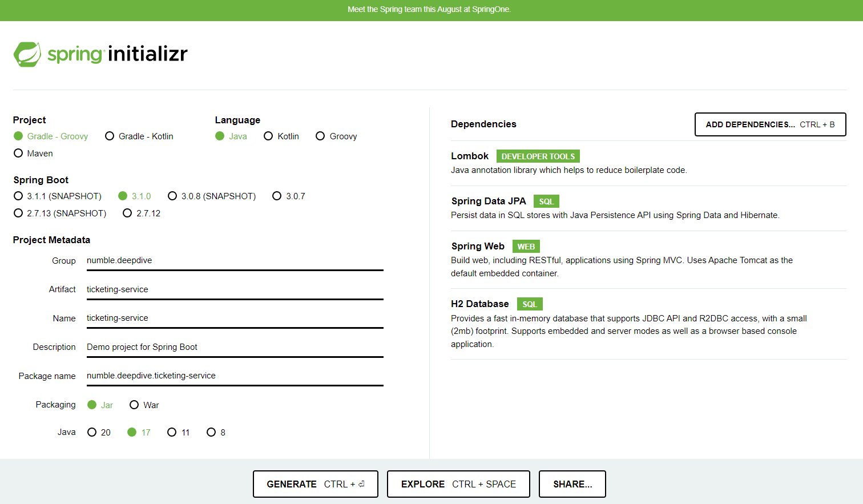This screenshot has width=863, height=504.
Task: Select Java version 20
Action: [x=99, y=432]
